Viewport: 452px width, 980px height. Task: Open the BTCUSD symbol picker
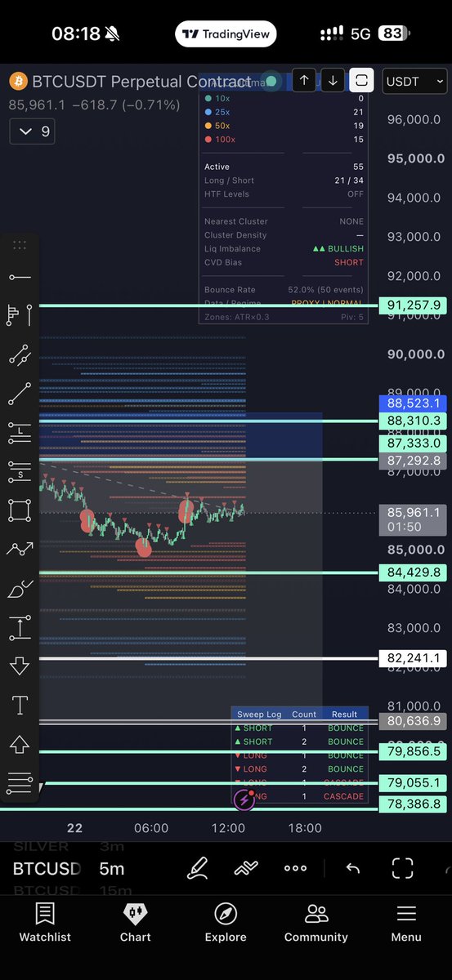pos(47,868)
